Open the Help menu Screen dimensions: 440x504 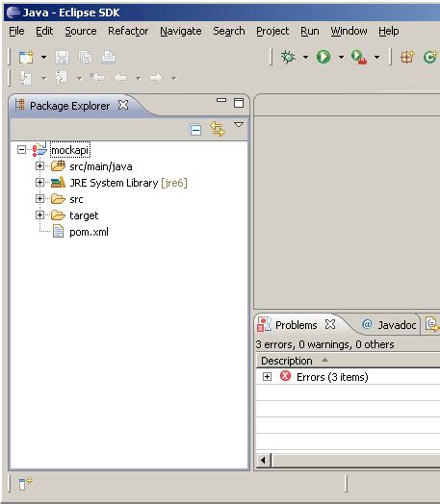(x=389, y=31)
